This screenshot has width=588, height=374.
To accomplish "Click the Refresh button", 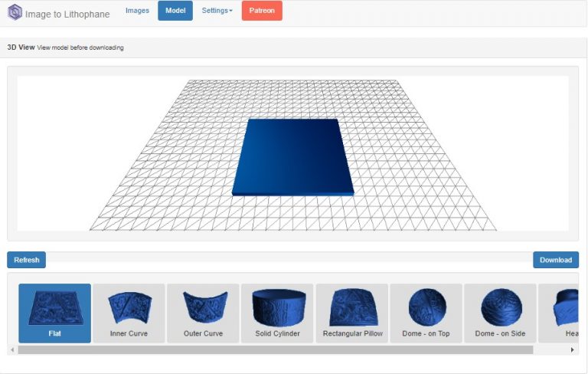I will pyautogui.click(x=26, y=260).
